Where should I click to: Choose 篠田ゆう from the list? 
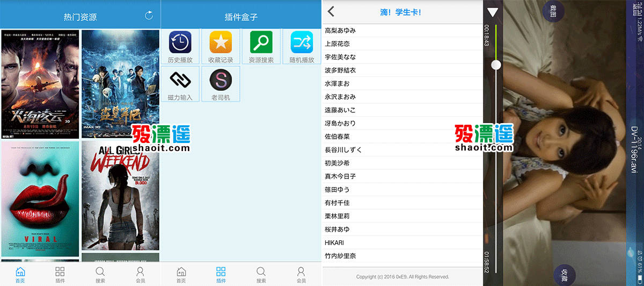pos(402,190)
